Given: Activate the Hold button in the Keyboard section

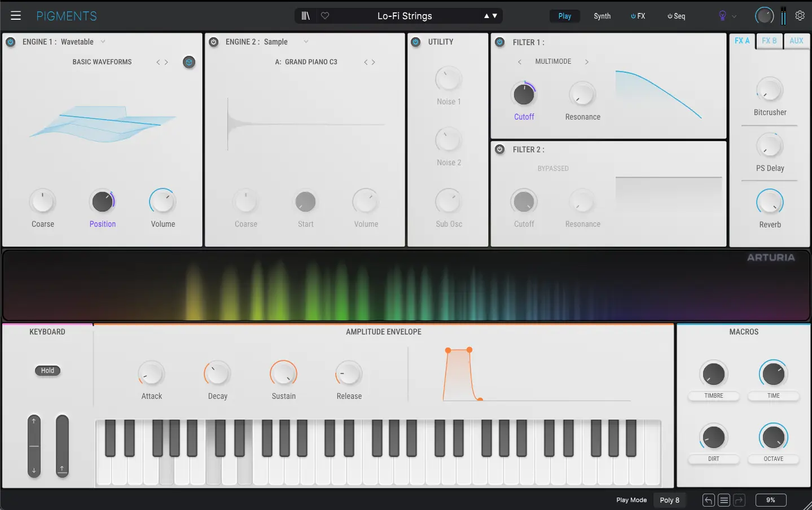Looking at the screenshot, I should point(47,371).
